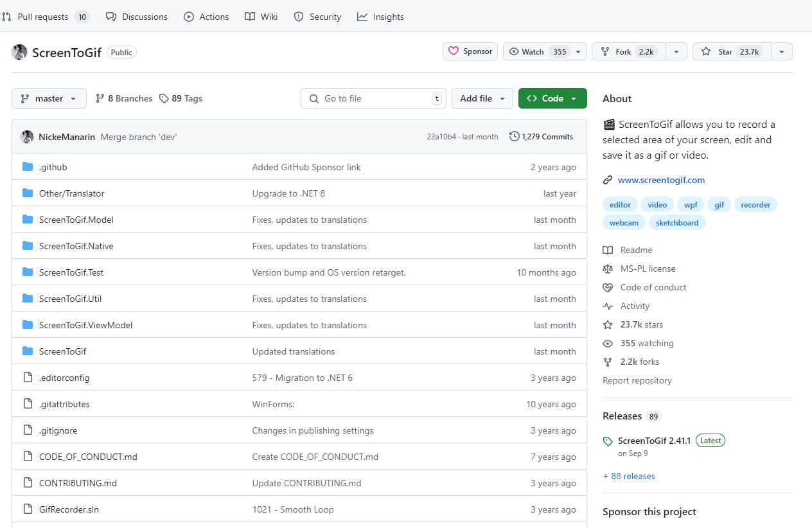Screen dimensions: 812x528
Task: Click the ScreenToGif repository name
Action: point(67,53)
